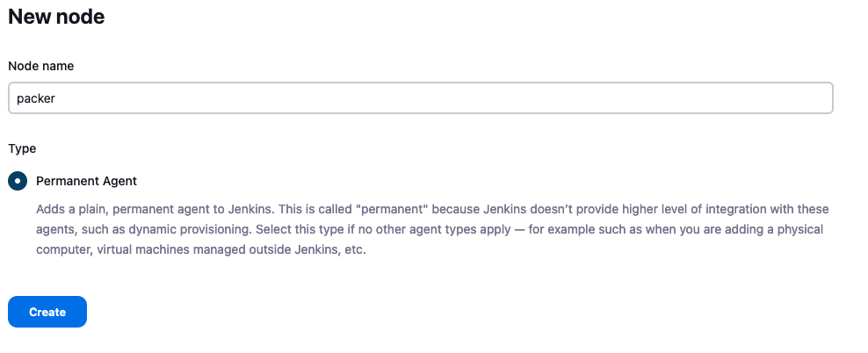Click the "Permanent Agent" option label
Screen dimensions: 868x353
[x=86, y=181]
